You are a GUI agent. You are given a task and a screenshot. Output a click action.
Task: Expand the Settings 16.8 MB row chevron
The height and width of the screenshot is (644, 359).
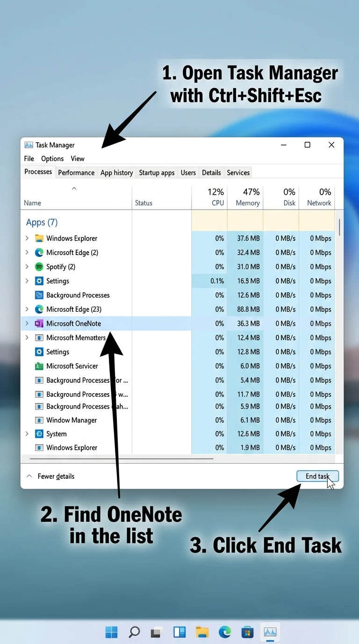[x=27, y=281]
